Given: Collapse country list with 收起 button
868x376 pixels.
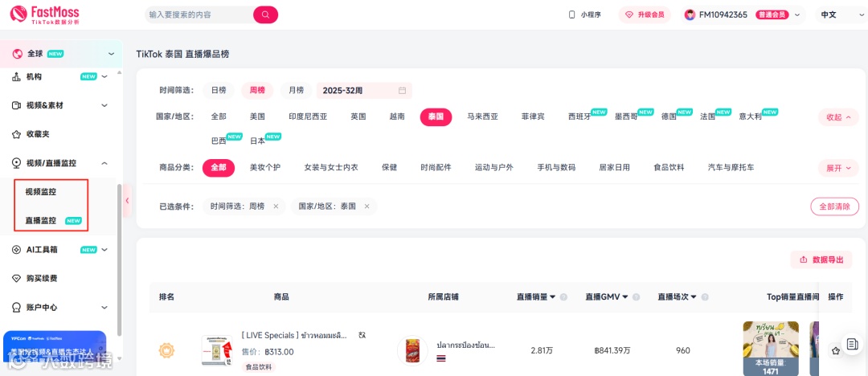Looking at the screenshot, I should pyautogui.click(x=838, y=117).
